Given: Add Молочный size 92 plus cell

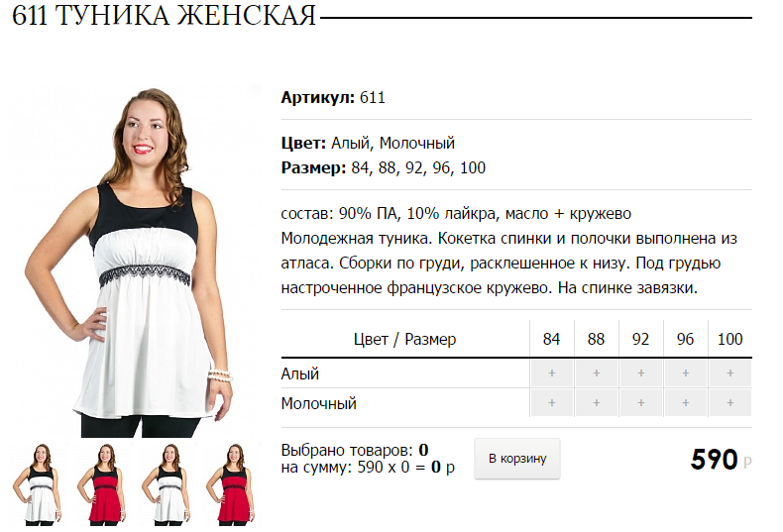Looking at the screenshot, I should [640, 403].
